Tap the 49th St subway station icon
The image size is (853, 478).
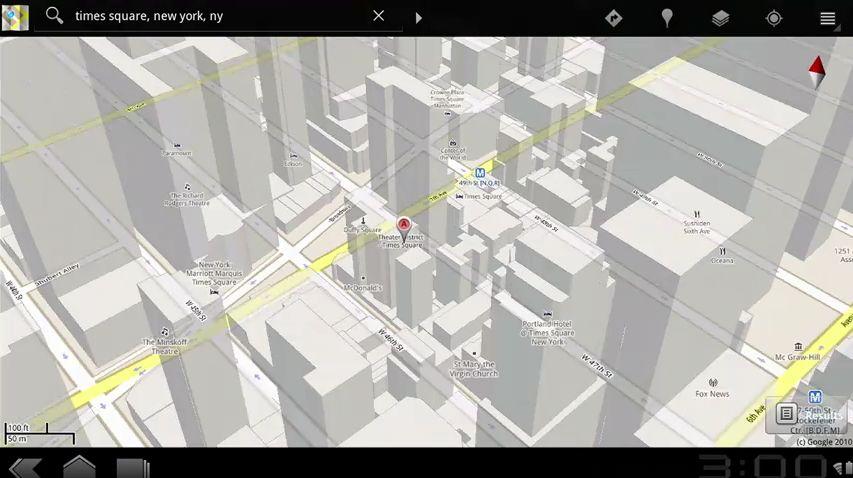pos(480,172)
